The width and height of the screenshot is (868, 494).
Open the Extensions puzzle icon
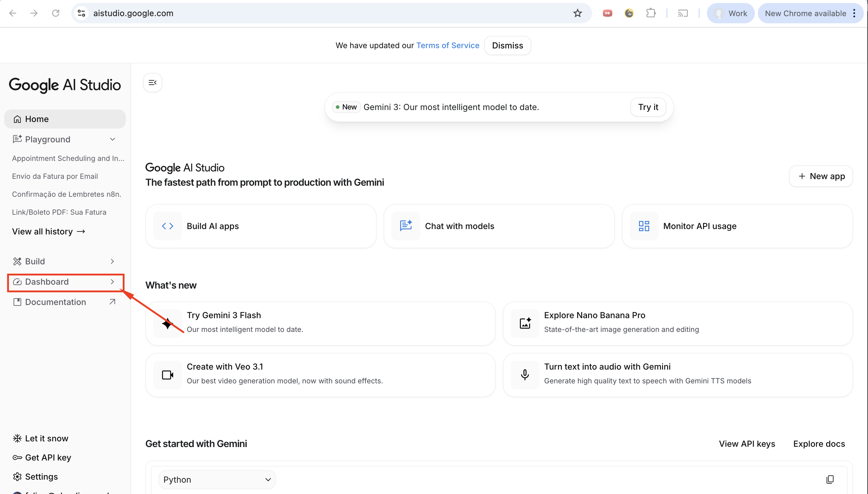pos(651,13)
